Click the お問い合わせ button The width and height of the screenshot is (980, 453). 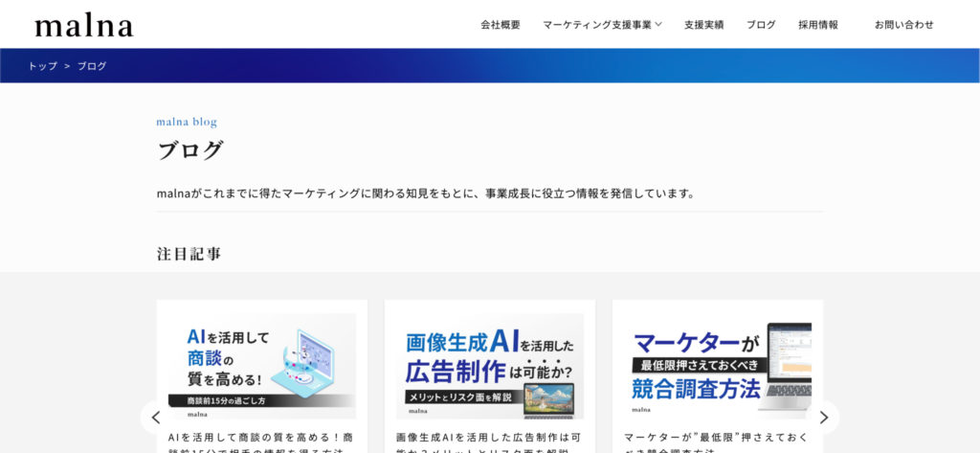click(903, 25)
